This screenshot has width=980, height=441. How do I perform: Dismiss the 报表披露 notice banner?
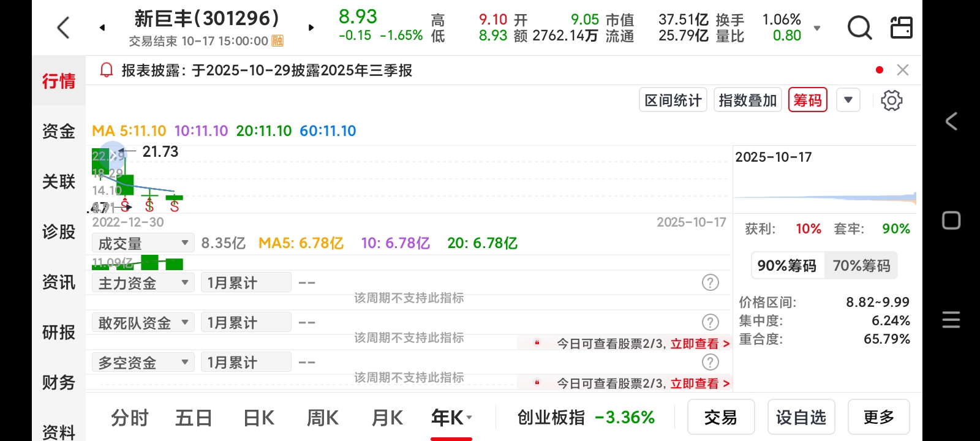click(x=902, y=70)
